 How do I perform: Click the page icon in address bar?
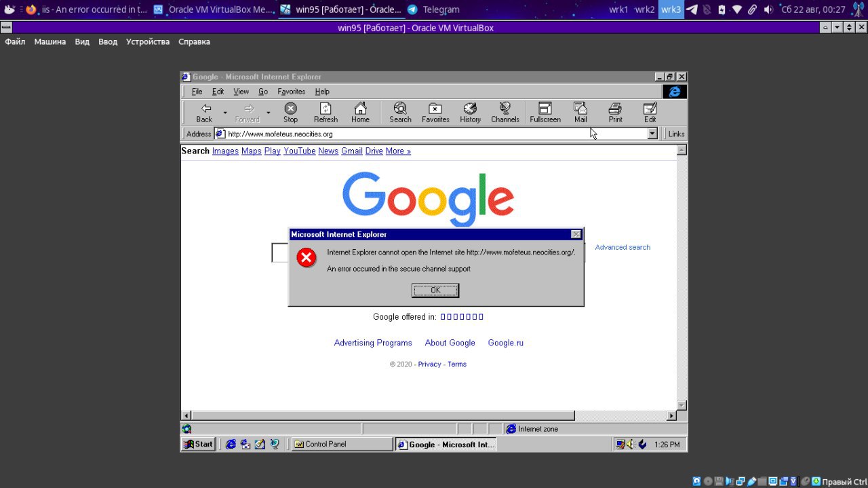click(220, 134)
